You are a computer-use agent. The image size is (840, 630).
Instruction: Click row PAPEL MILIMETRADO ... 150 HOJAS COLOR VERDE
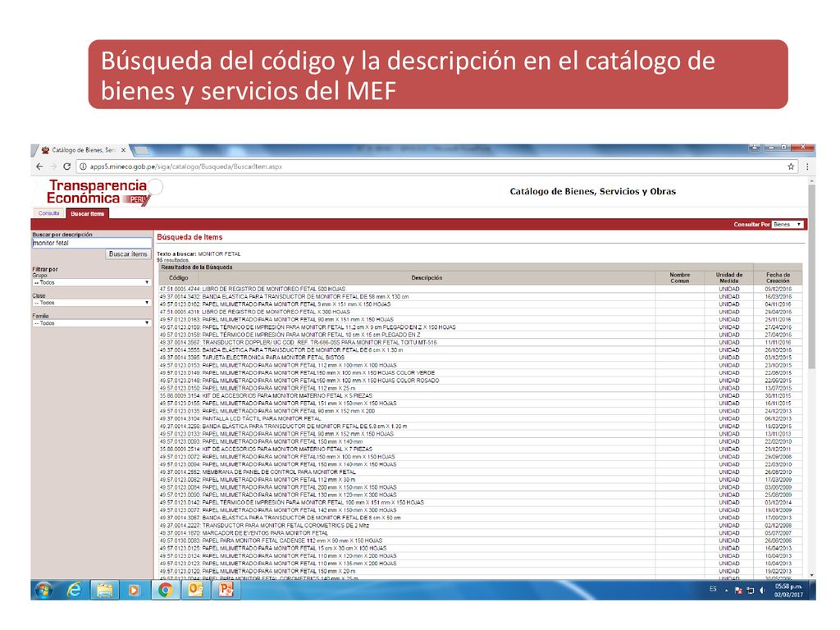481,373
